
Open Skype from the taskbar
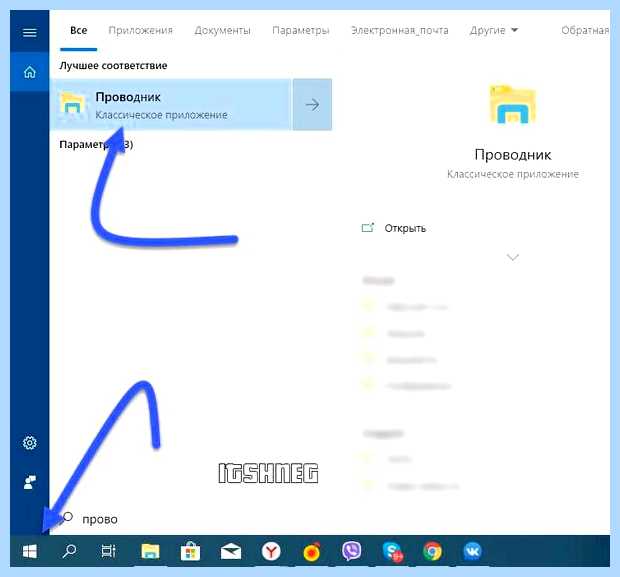click(393, 551)
